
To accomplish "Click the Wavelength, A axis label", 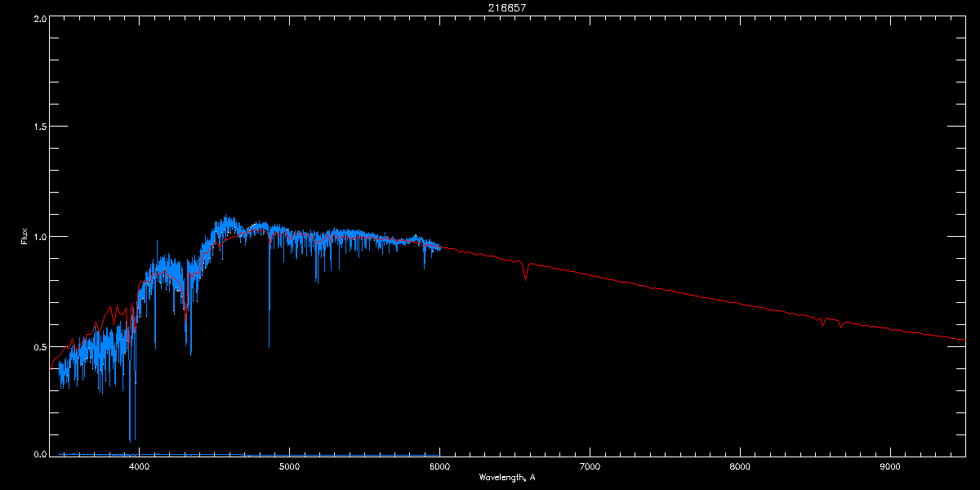I will tap(506, 477).
